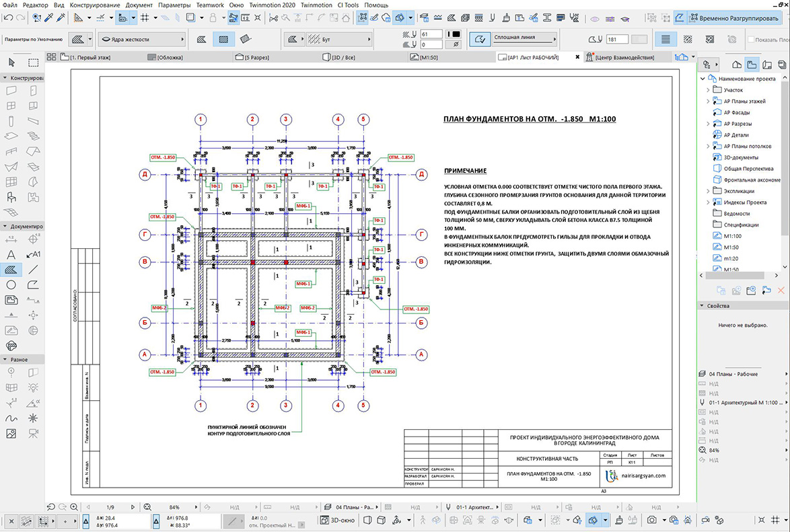This screenshot has height=532, width=790.
Task: Choose the highlighted Fill tool in the toolbox
Action: [x=11, y=270]
